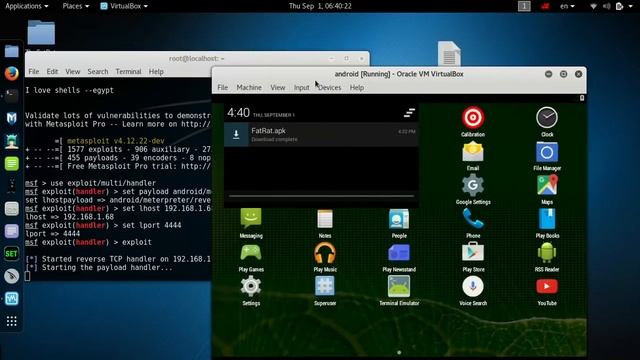This screenshot has height=360, width=640.
Task: Open Firefox from the dock
Action: (11, 73)
